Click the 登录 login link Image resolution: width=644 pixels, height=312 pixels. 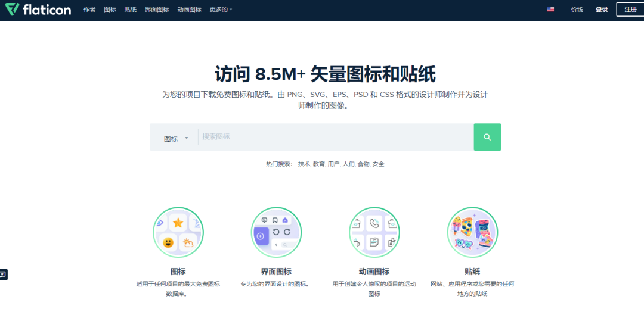click(x=601, y=10)
